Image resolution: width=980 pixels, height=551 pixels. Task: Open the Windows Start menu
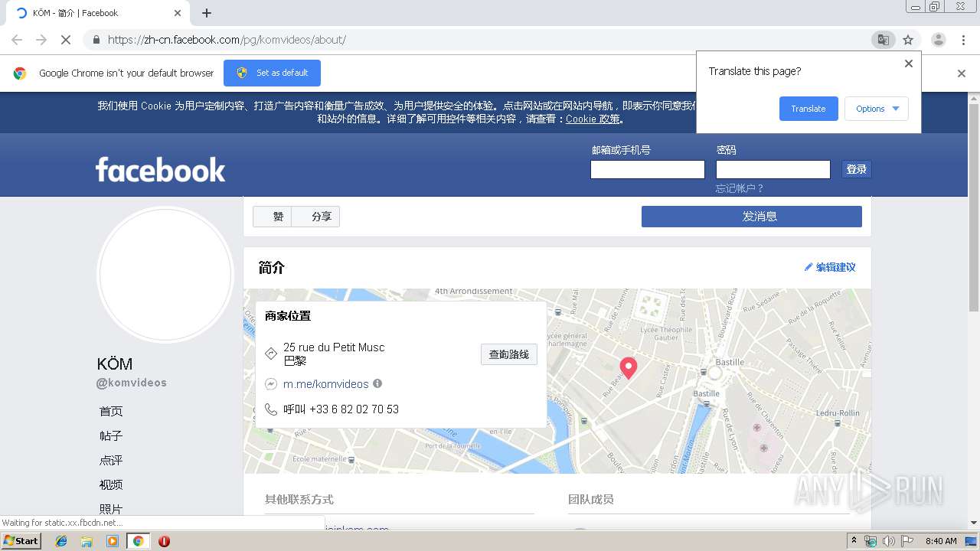coord(21,541)
